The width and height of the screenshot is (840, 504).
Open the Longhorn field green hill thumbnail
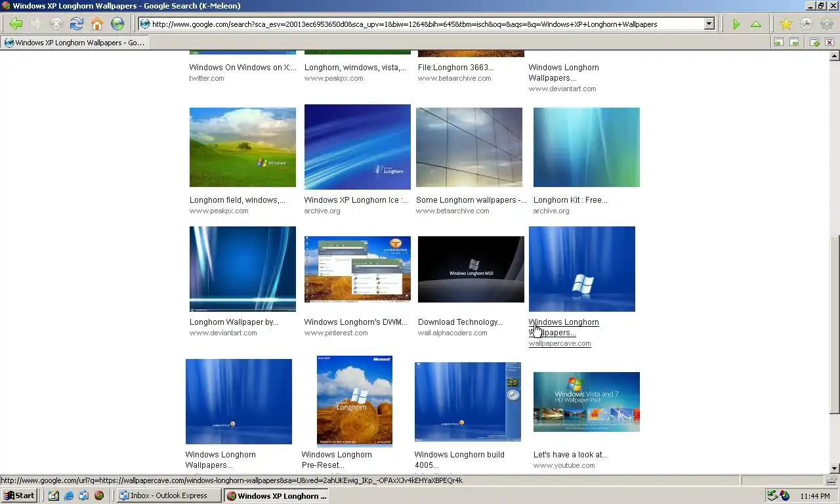pyautogui.click(x=243, y=147)
